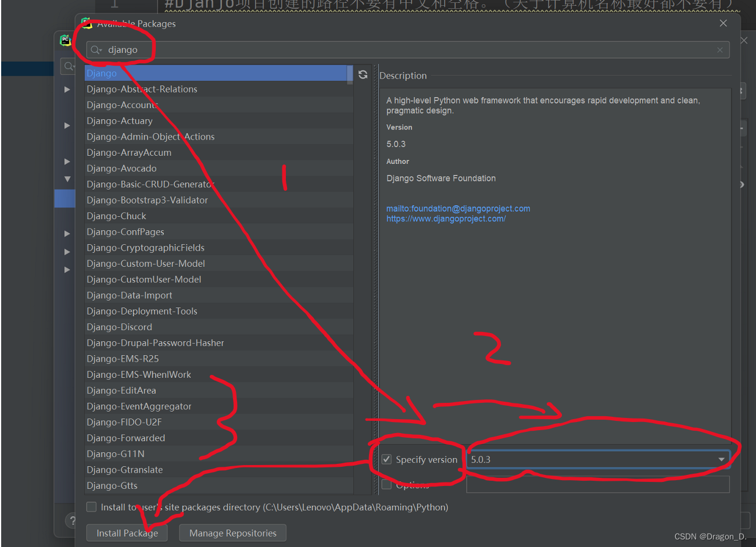
Task: Open Manage Repositories
Action: 233,533
